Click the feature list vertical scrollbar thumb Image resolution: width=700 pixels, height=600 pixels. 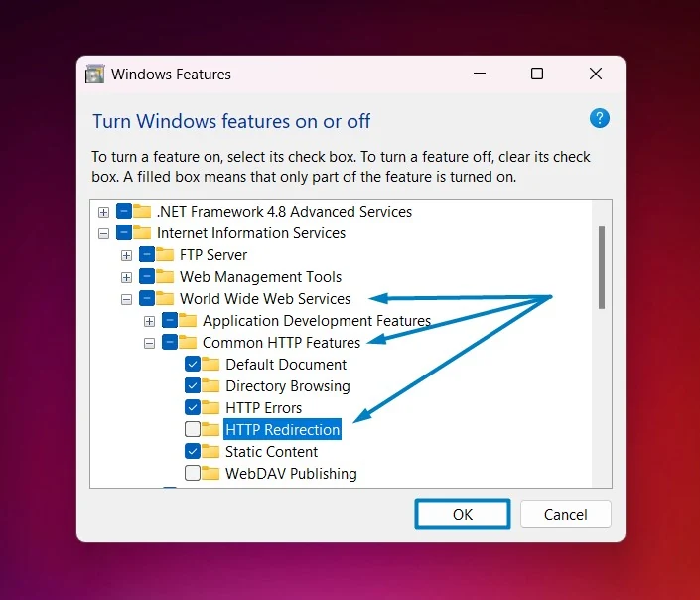click(602, 267)
